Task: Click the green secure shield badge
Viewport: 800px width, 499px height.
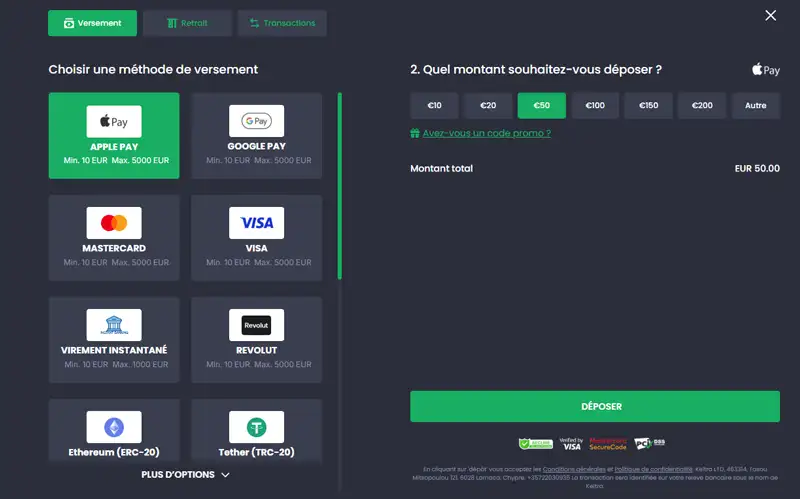Action: (x=536, y=444)
